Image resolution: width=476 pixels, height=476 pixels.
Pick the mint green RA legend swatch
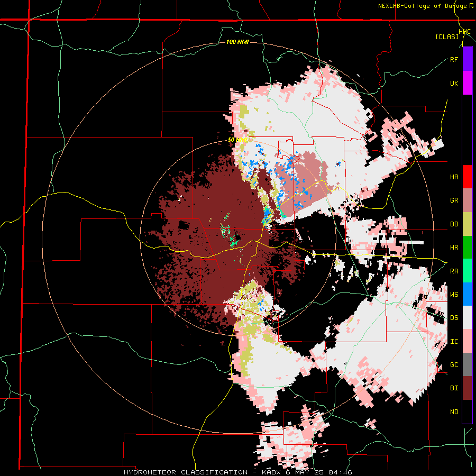(467, 271)
